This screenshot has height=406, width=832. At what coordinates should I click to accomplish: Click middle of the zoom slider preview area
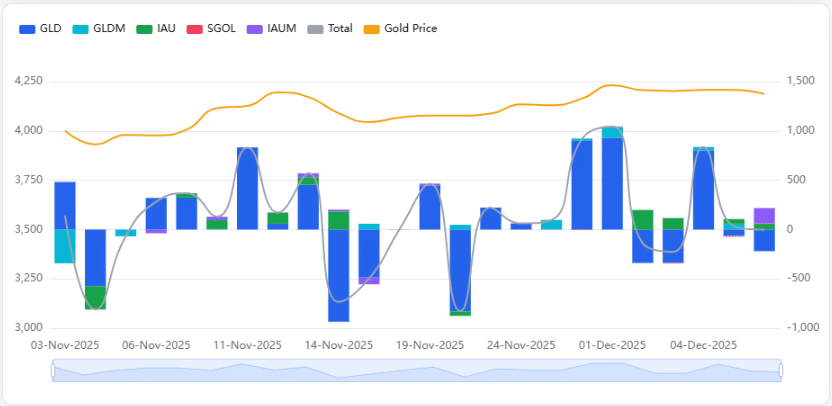(416, 371)
